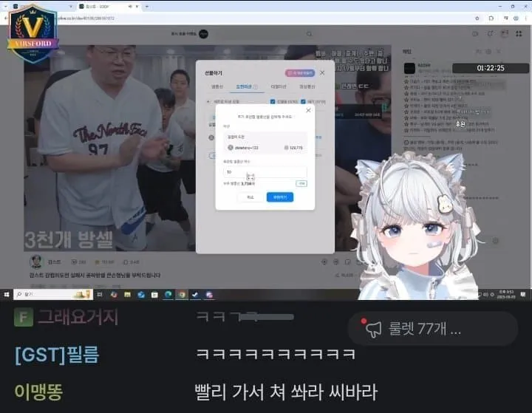Viewport: 532px width, 413px height.
Task: Select the active SOOP browser tab
Action: tap(109, 7)
